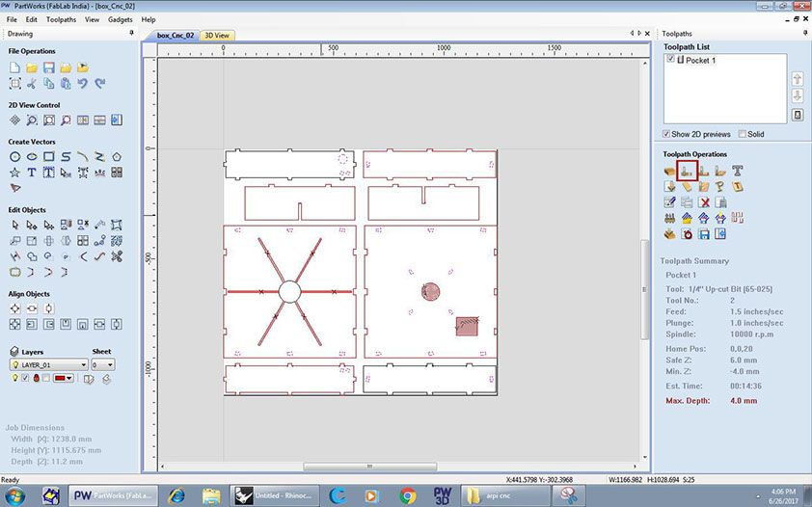This screenshot has width=812, height=507.
Task: Choose the Draw Star tool
Action: coord(15,173)
